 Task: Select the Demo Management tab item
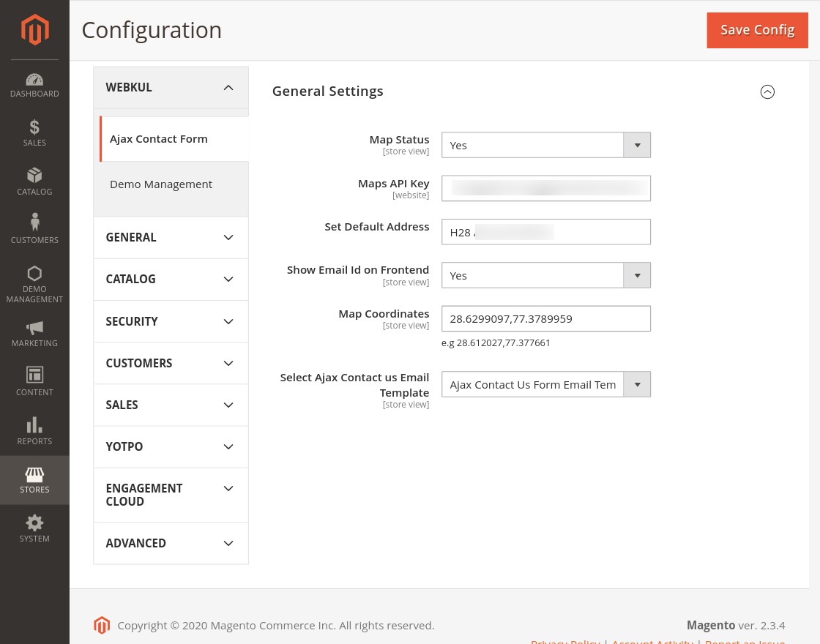[x=161, y=184]
